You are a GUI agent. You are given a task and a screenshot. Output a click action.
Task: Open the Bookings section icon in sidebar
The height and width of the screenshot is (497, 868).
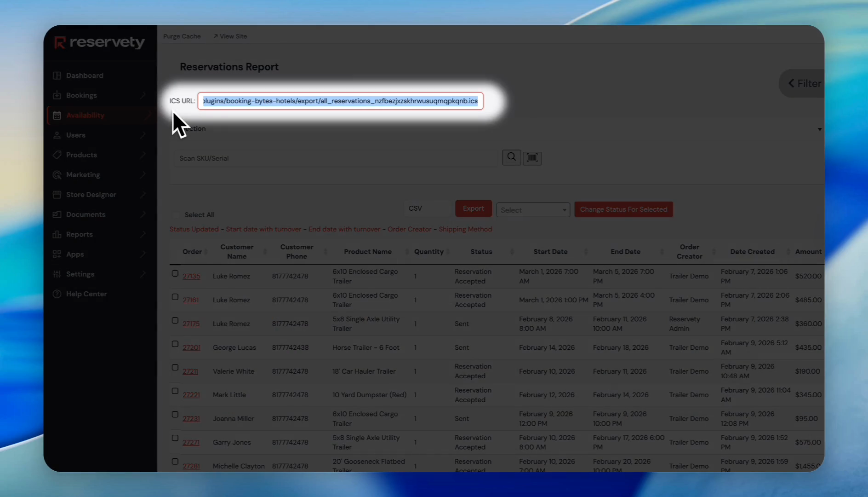coord(57,95)
